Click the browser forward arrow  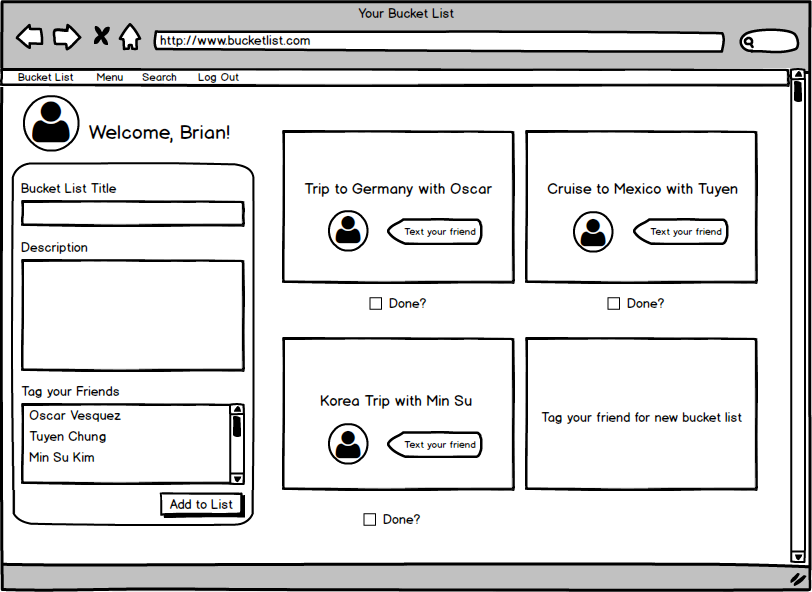[x=67, y=37]
